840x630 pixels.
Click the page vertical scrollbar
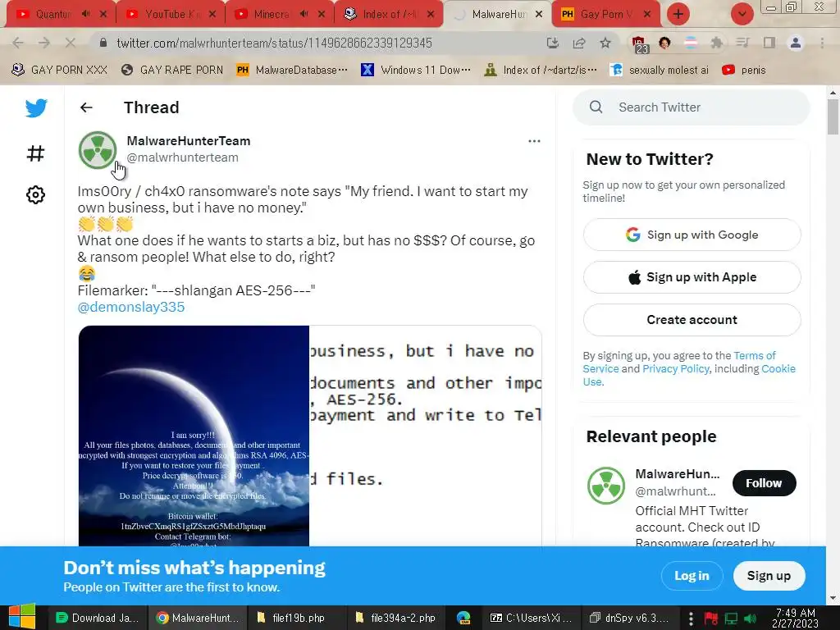pos(833,116)
